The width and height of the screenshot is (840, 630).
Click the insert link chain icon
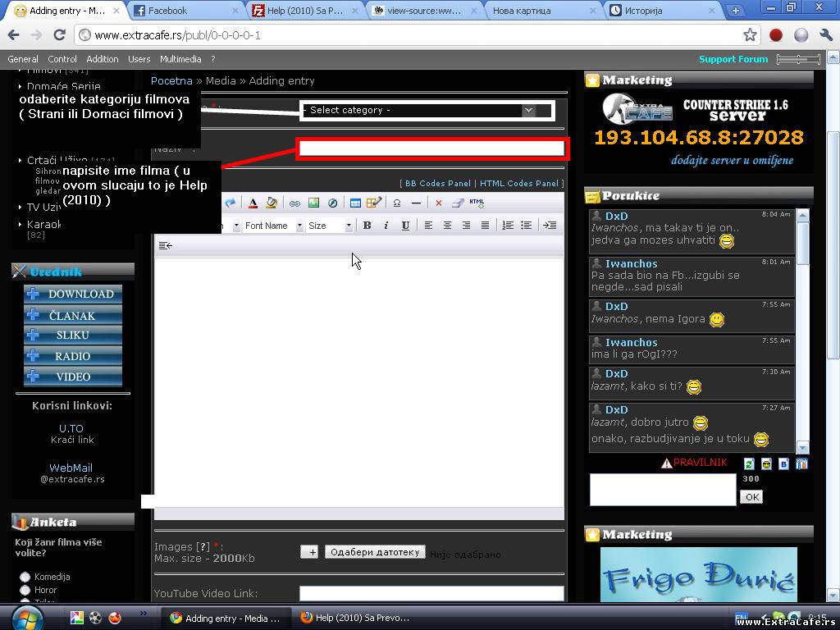pos(294,203)
